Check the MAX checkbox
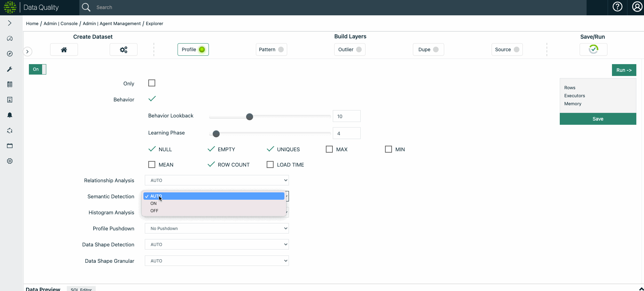Image resolution: width=644 pixels, height=291 pixels. click(x=329, y=149)
